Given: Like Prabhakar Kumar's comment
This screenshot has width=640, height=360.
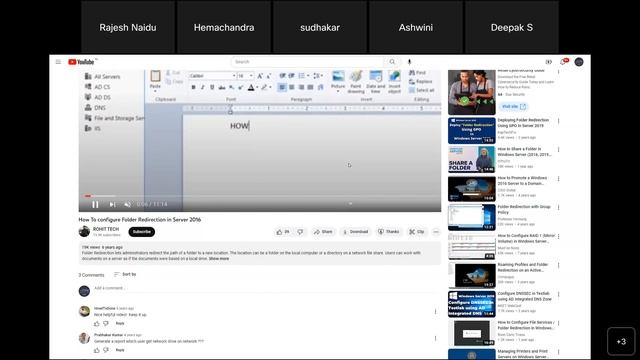Looking at the screenshot, I should pyautogui.click(x=97, y=350).
